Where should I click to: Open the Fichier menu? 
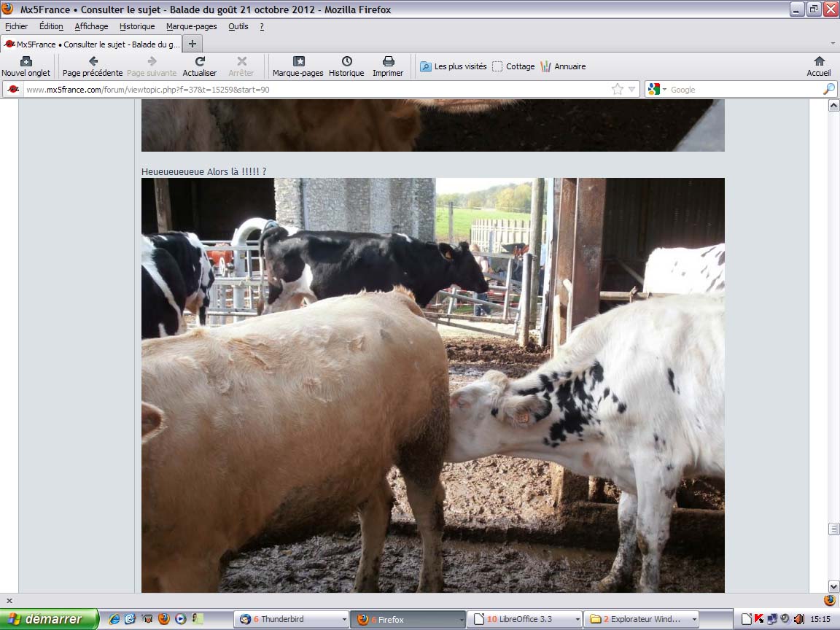[17, 26]
